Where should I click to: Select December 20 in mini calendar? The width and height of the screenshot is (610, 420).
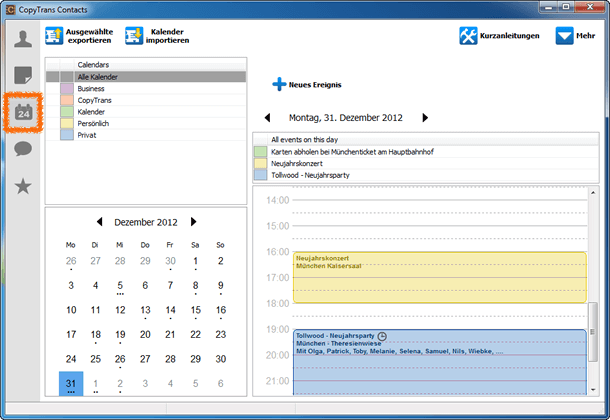(x=145, y=334)
